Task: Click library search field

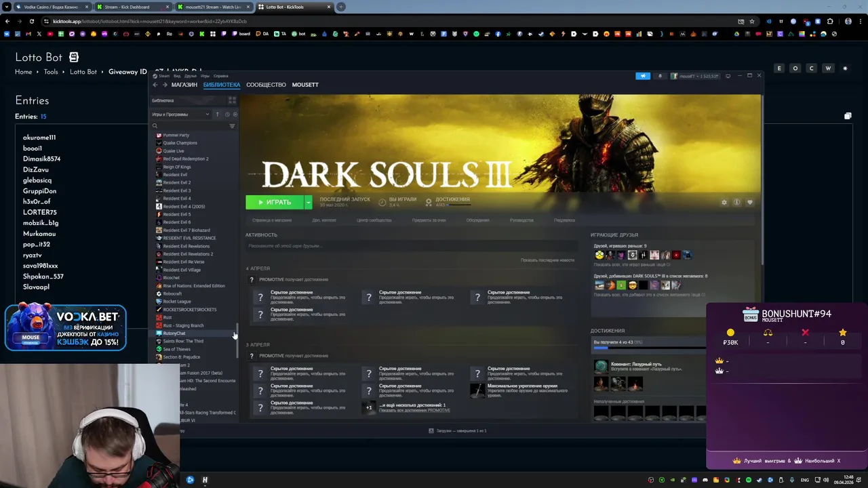Action: coord(190,126)
